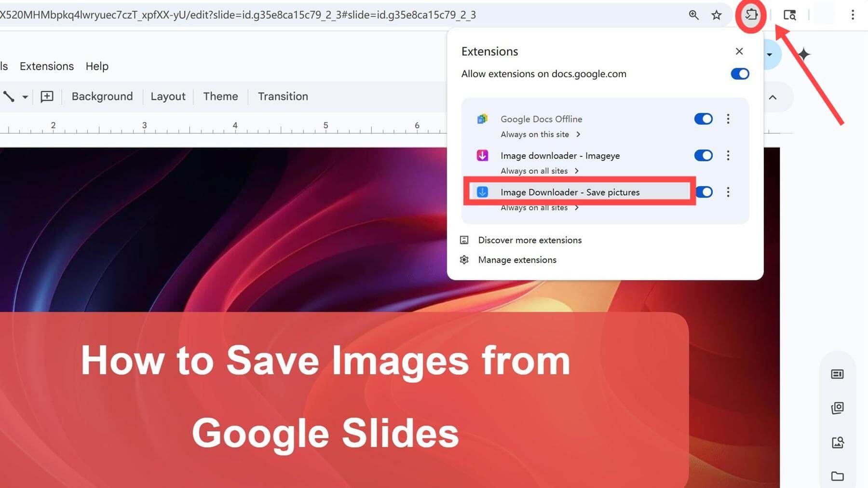Click the Chrome three-dot menu

[853, 15]
